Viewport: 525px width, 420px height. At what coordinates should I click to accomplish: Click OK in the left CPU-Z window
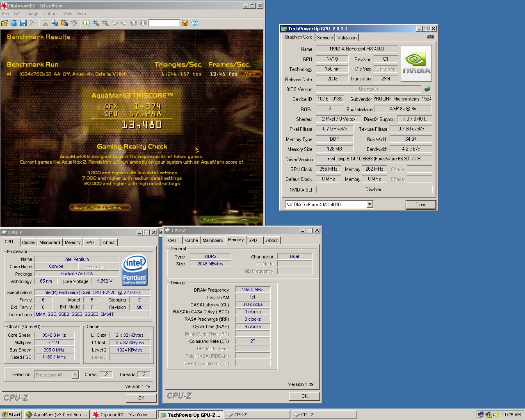point(141,398)
